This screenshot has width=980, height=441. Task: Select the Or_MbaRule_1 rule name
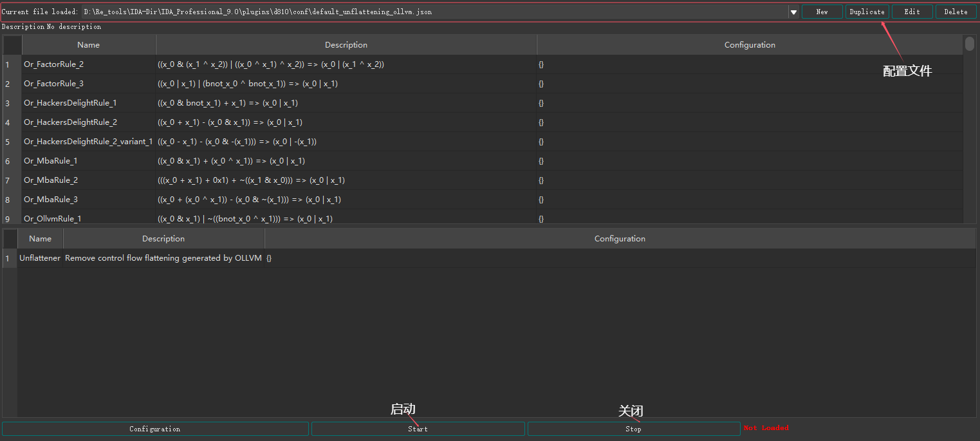coord(51,161)
